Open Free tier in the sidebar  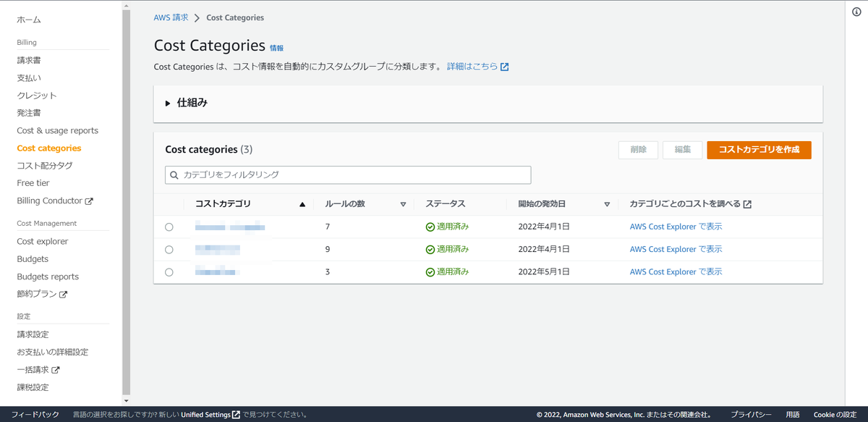click(33, 183)
